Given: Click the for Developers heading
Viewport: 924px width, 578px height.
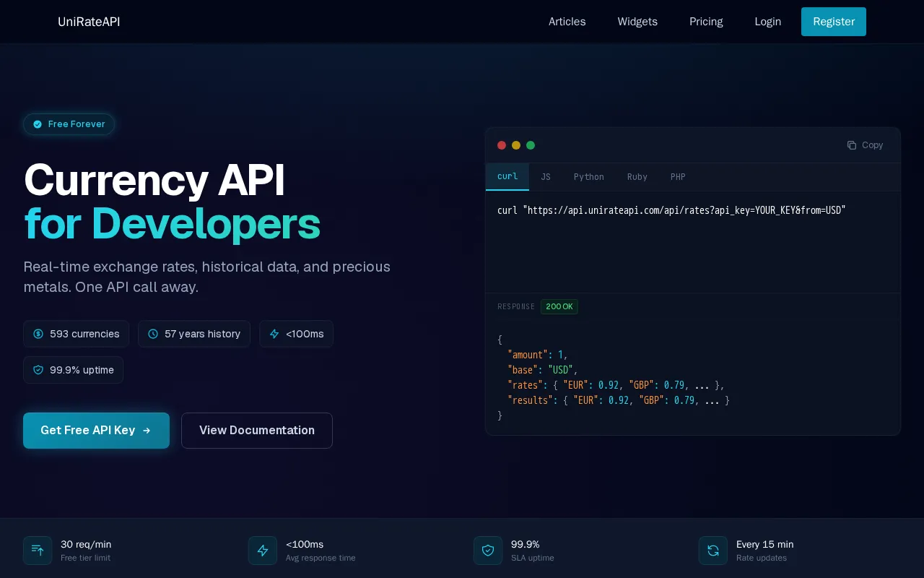Looking at the screenshot, I should tap(172, 224).
